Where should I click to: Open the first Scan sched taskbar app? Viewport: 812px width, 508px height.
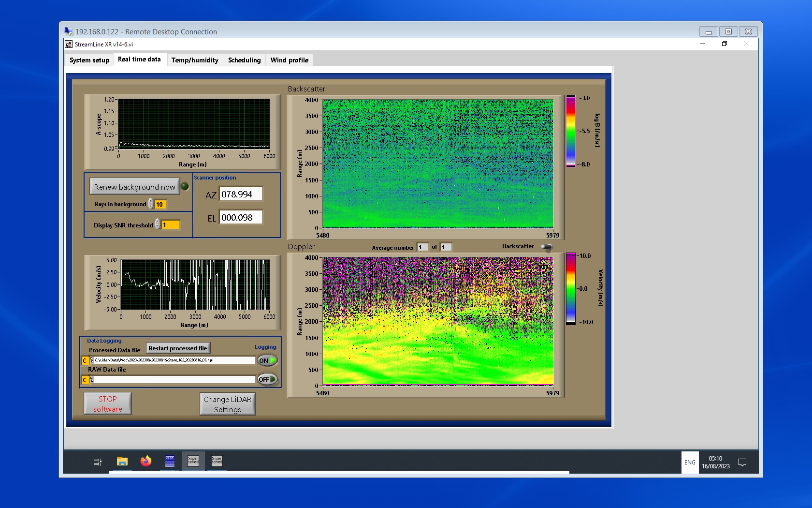coord(193,461)
